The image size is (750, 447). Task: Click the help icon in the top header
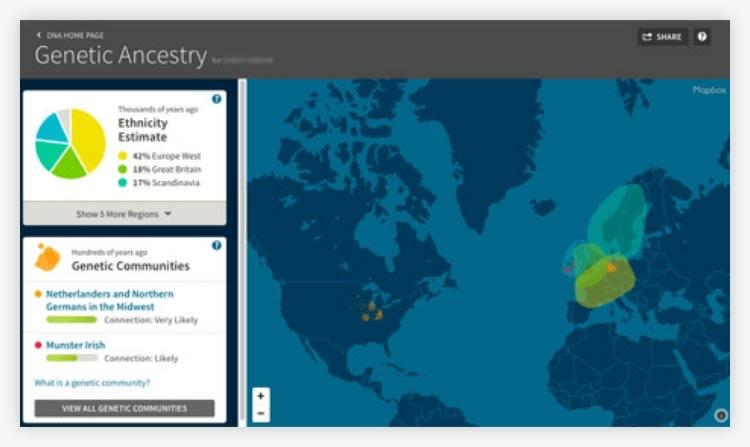(x=702, y=37)
